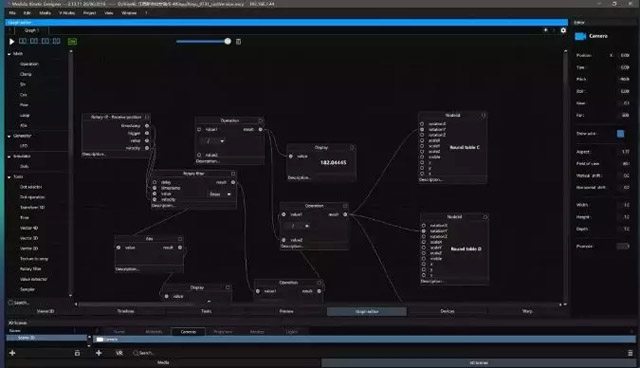Open the Devices workspace button
Screen dimensions: 640x368
pos(447,311)
